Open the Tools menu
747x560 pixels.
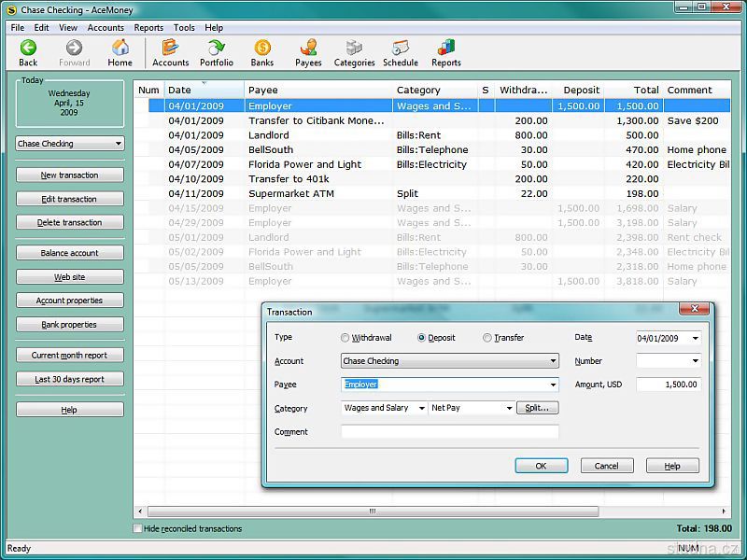point(184,28)
